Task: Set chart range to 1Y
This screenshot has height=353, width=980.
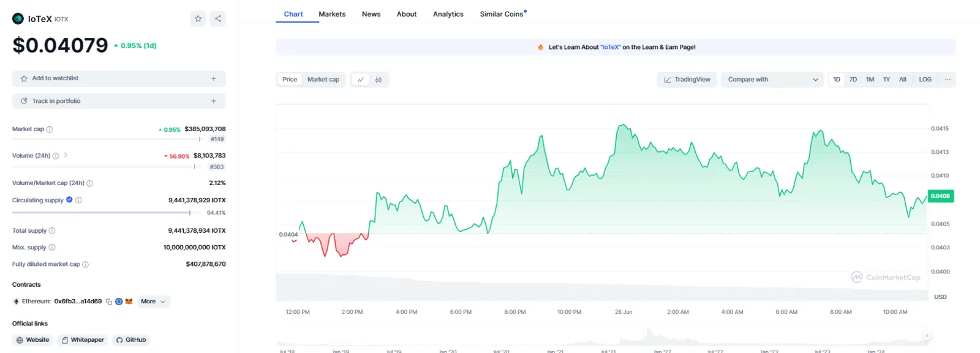Action: tap(886, 80)
